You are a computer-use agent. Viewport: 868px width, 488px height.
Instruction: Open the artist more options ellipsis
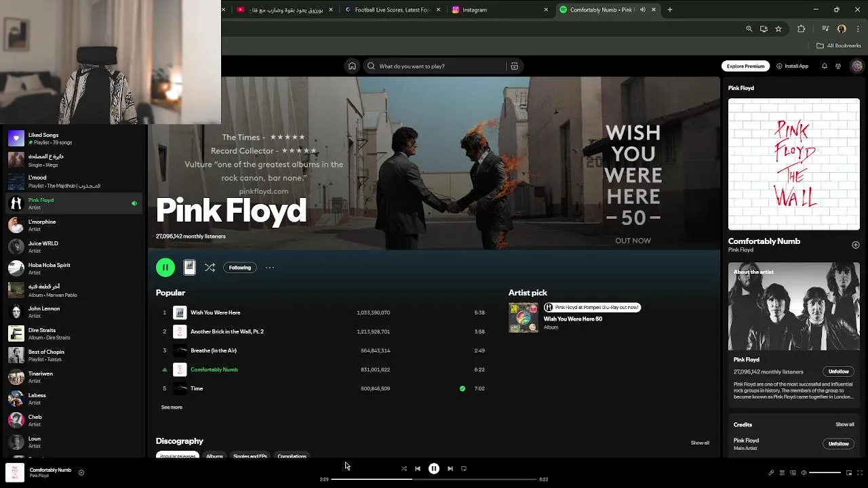click(270, 267)
